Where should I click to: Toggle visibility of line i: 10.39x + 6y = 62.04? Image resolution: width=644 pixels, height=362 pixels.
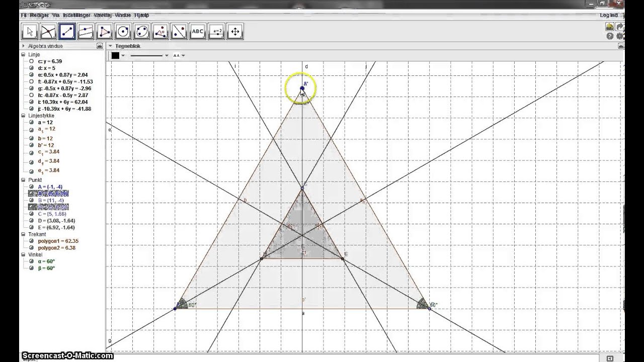tap(31, 102)
